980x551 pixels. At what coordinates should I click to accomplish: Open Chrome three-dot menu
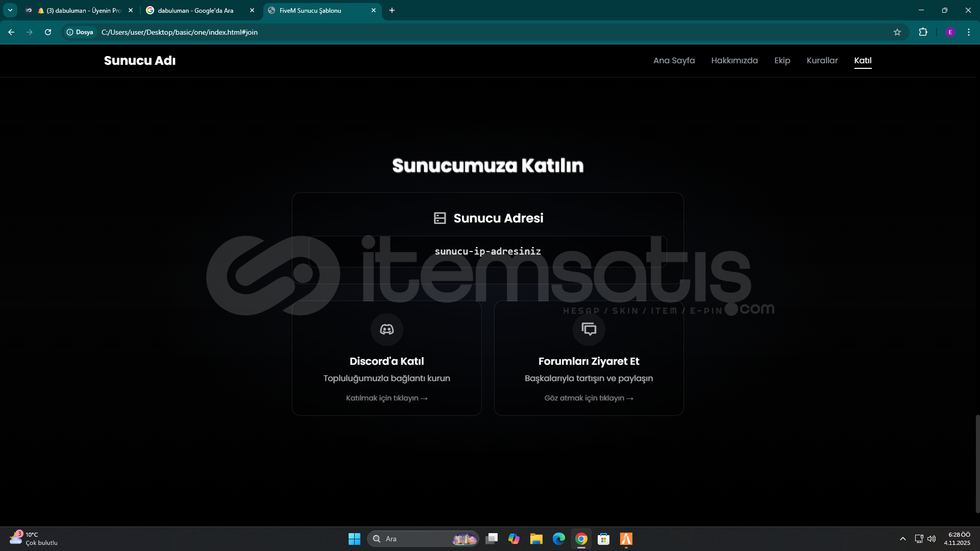tap(968, 32)
